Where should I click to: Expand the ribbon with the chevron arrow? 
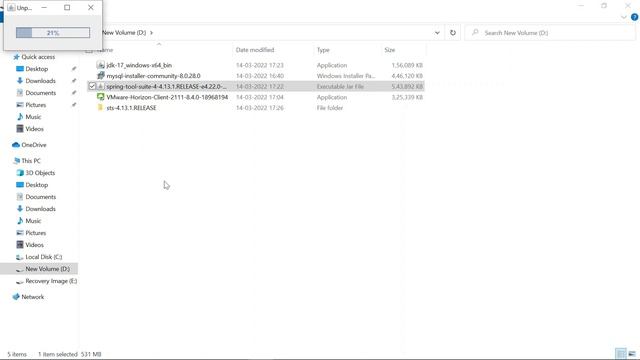pos(624,17)
